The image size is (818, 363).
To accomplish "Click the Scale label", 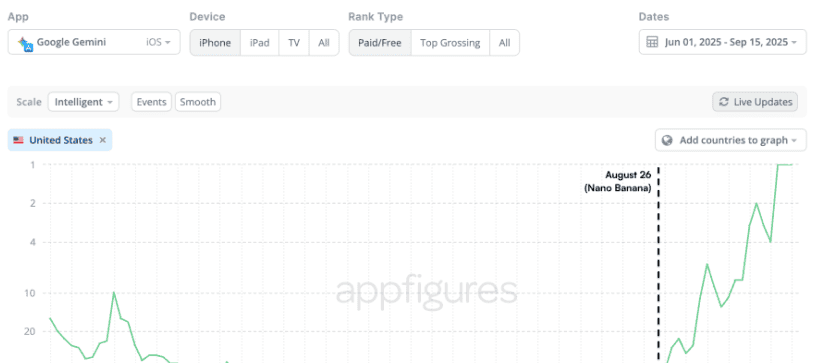I will click(x=29, y=102).
